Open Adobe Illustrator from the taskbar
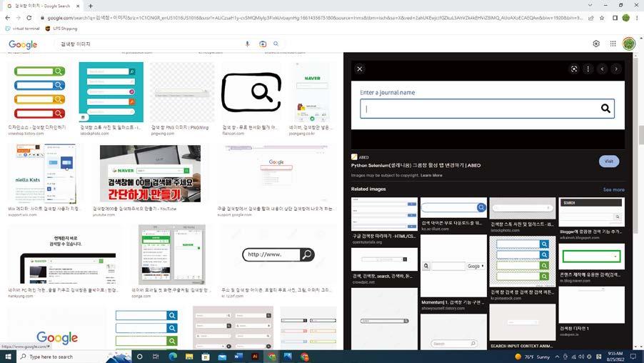The image size is (644, 363). coord(255,357)
